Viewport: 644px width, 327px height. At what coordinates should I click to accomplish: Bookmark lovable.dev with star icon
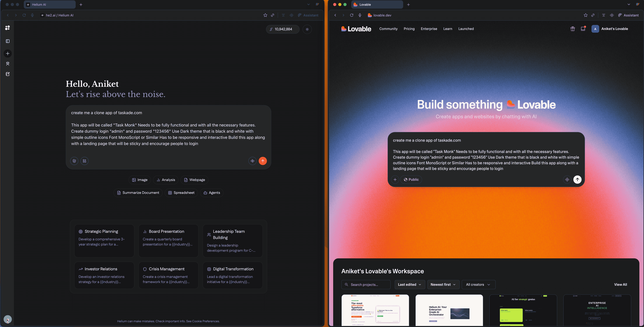coord(586,15)
